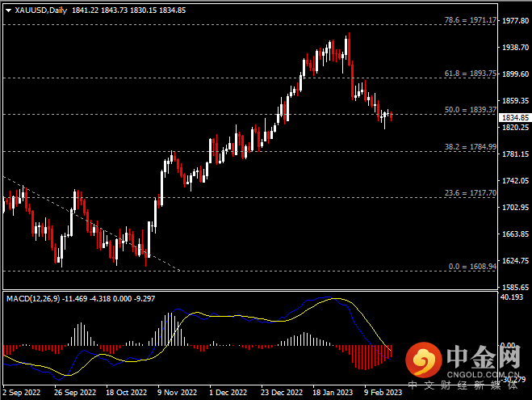The image size is (532, 400).
Task: Click the MACD(12,26,9) indicator label
Action: (x=34, y=298)
